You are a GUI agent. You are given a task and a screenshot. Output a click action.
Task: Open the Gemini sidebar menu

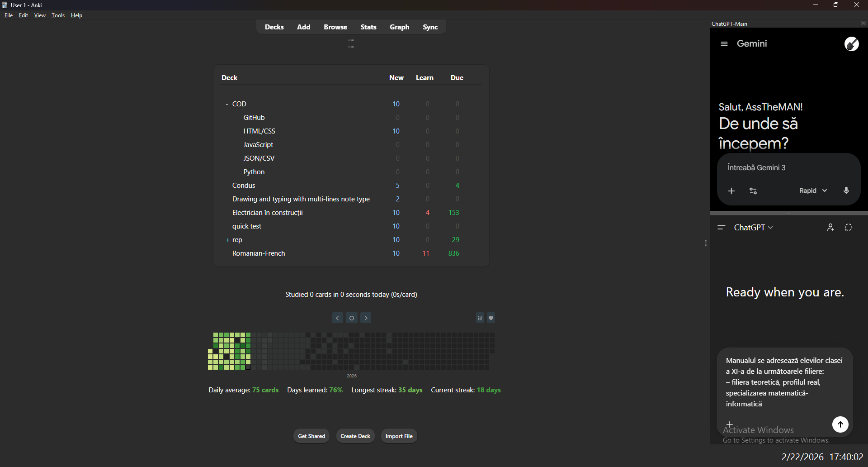(x=725, y=43)
